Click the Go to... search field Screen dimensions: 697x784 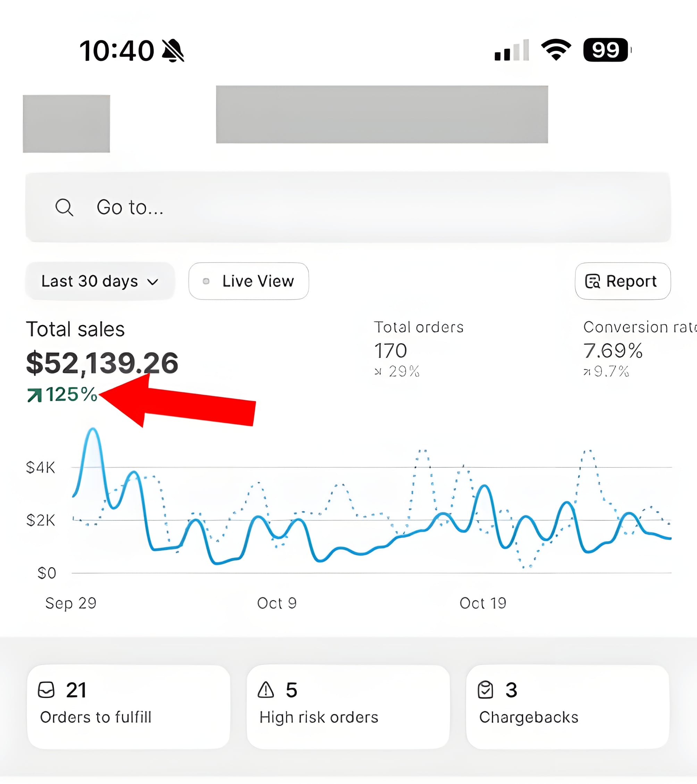pyautogui.click(x=348, y=207)
